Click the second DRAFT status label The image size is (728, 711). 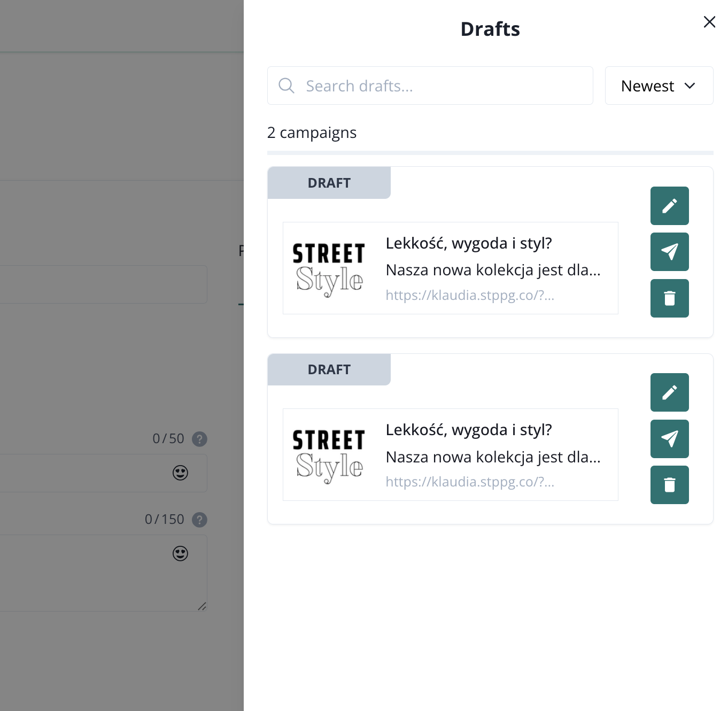pyautogui.click(x=329, y=369)
